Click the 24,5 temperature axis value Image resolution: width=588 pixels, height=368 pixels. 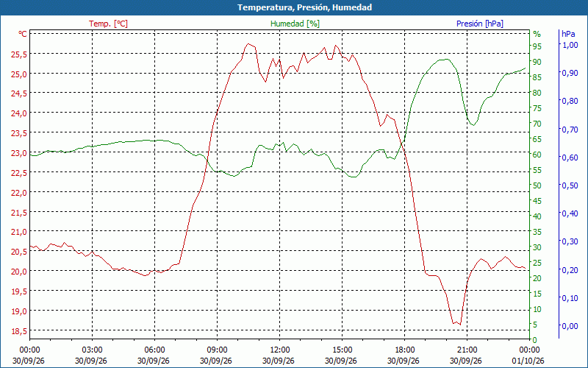[19, 94]
